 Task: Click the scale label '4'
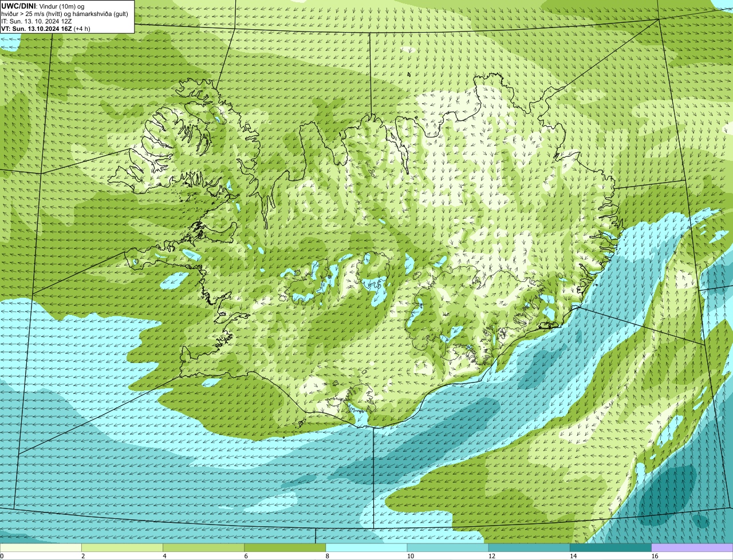click(x=164, y=556)
